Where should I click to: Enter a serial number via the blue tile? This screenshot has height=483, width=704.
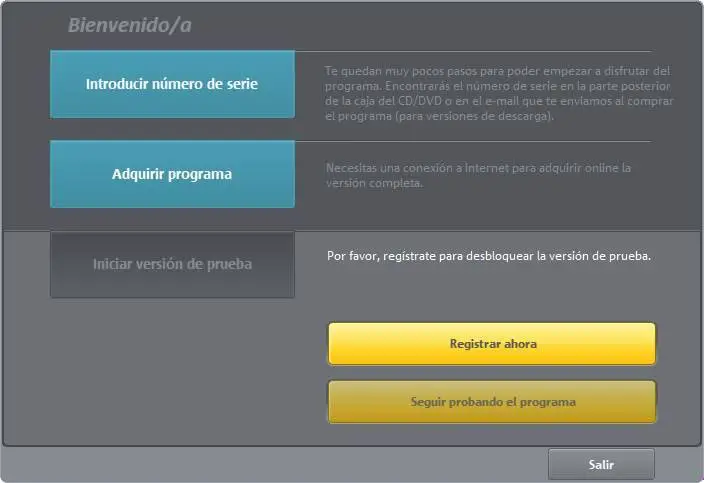(172, 84)
